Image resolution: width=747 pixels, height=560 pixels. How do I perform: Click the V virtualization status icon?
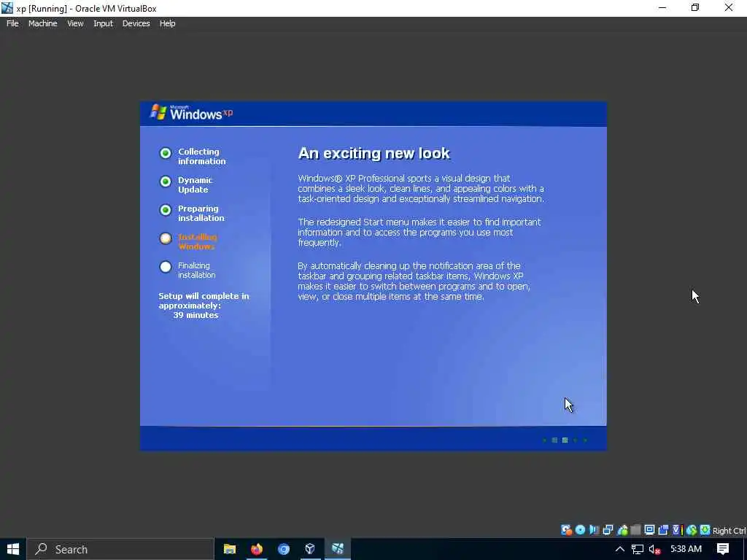pyautogui.click(x=676, y=530)
